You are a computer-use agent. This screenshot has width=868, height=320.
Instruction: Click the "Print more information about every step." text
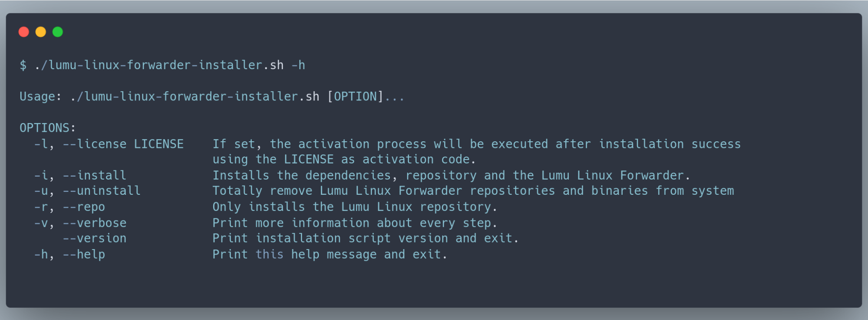(354, 223)
